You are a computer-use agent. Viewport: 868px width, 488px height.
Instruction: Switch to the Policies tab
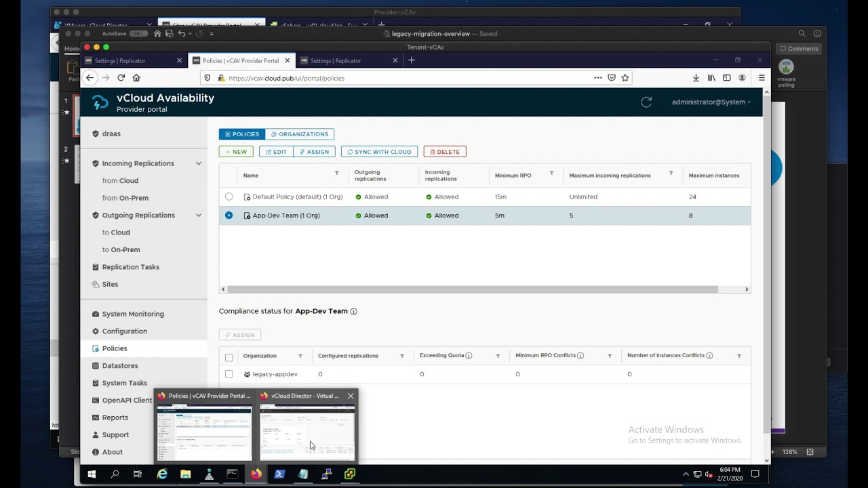242,134
